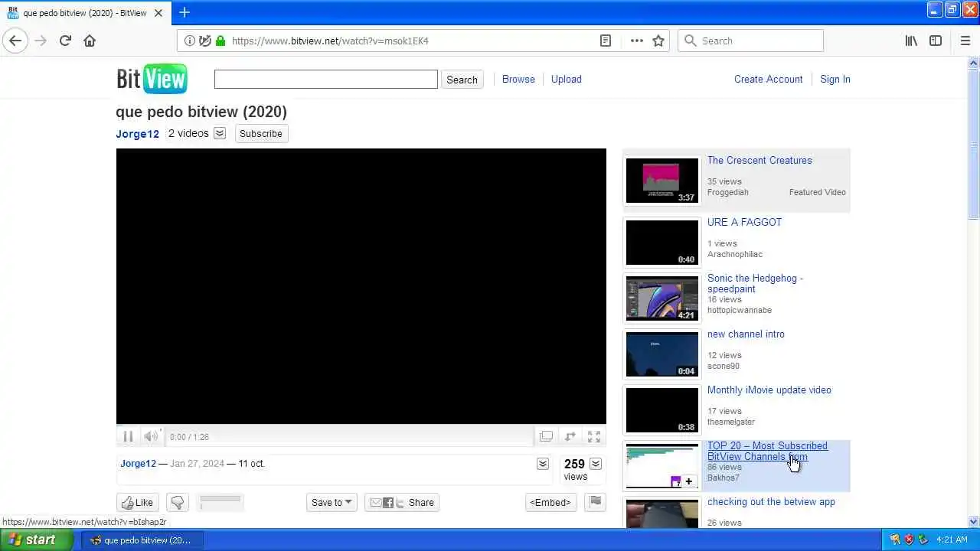Viewport: 980px width, 551px height.
Task: Go back with the browser back arrow
Action: [x=15, y=41]
